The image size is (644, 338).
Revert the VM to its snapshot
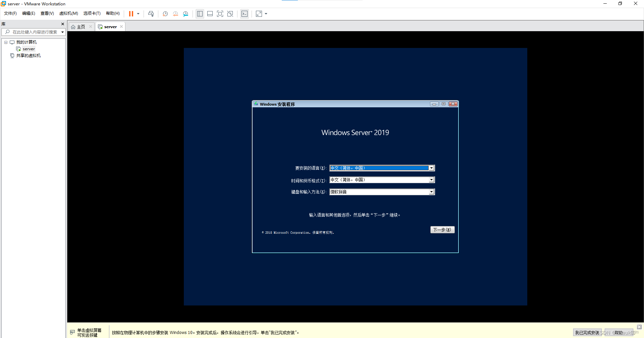click(x=175, y=14)
